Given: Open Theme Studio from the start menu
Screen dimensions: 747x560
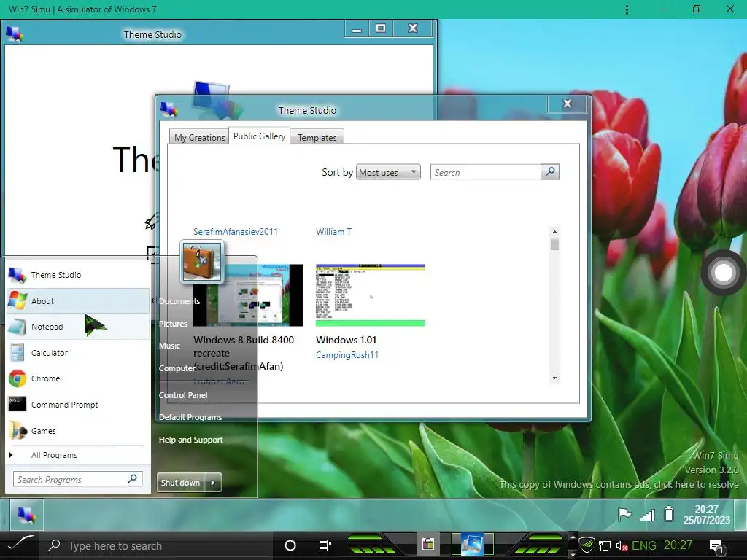Looking at the screenshot, I should (78, 275).
